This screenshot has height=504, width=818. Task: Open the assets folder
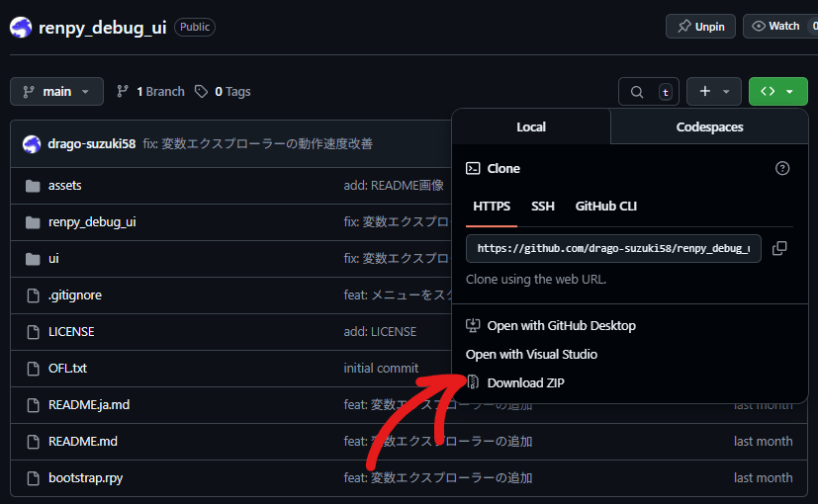(64, 186)
